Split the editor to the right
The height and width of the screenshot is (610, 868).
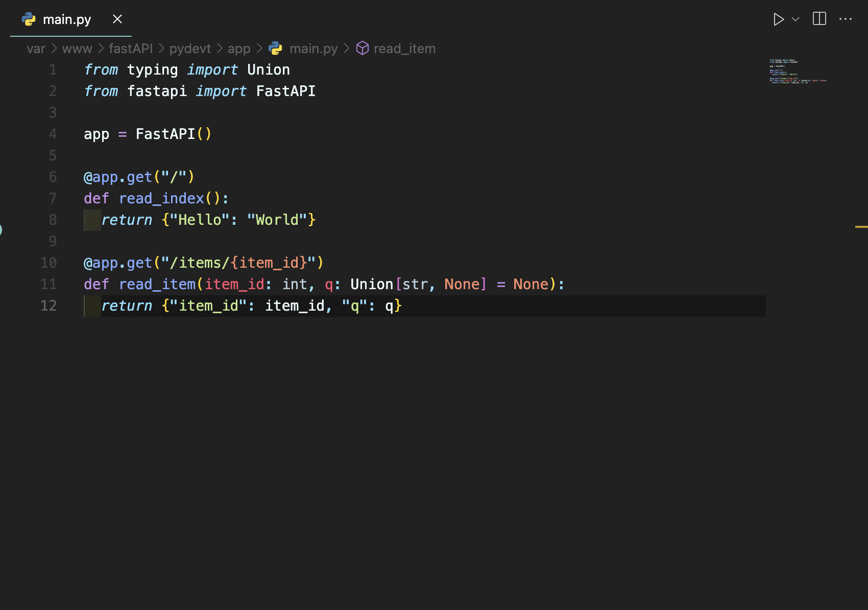click(x=819, y=19)
